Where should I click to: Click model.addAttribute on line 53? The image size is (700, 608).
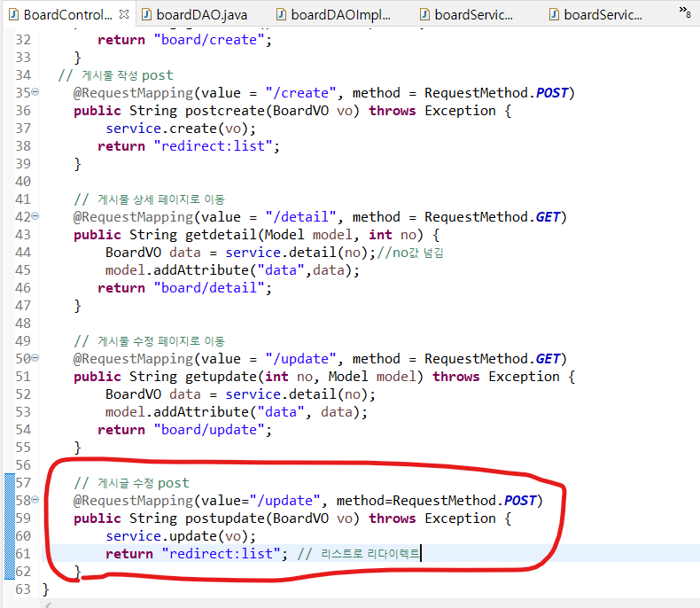177,412
